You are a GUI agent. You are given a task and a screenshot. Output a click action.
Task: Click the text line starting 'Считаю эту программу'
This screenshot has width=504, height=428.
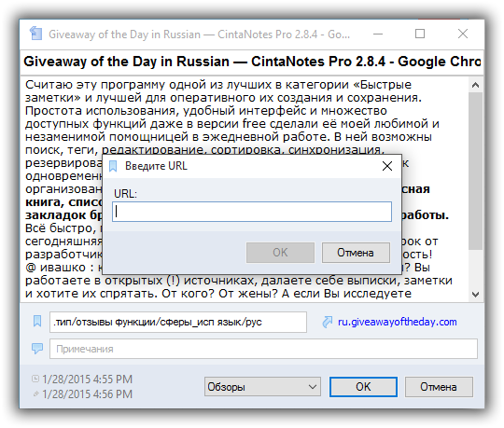[218, 85]
